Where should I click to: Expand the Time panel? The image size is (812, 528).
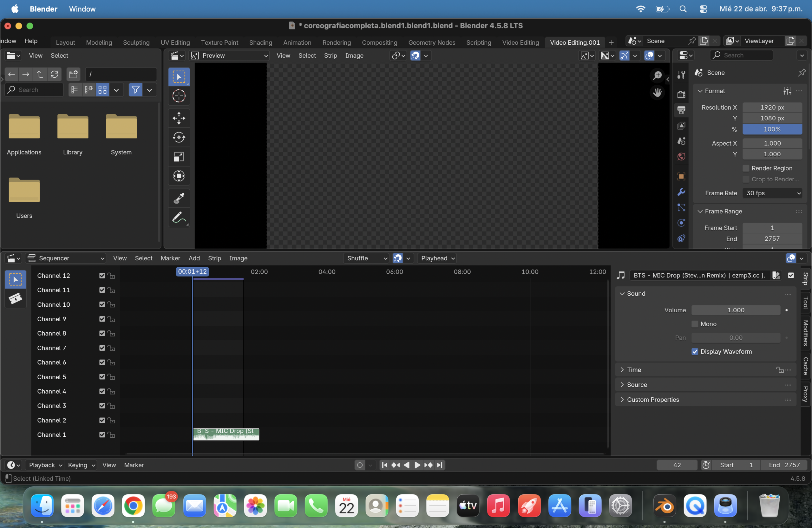click(x=634, y=370)
